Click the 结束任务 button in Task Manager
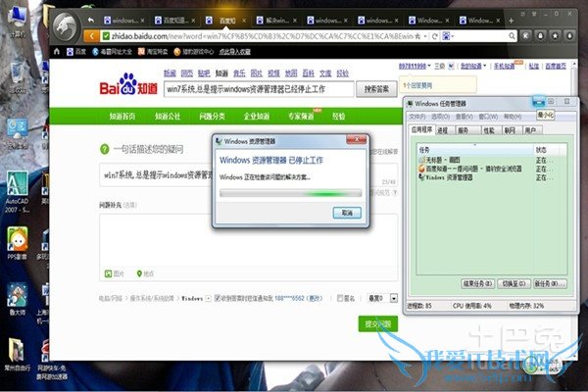 pyautogui.click(x=478, y=284)
